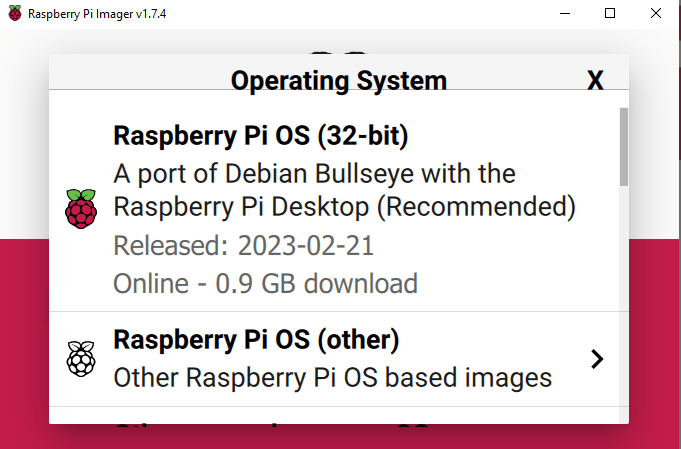The width and height of the screenshot is (681, 449).
Task: Click "Raspberry Pi Desktop (Recommended)" description line
Action: [x=344, y=208]
